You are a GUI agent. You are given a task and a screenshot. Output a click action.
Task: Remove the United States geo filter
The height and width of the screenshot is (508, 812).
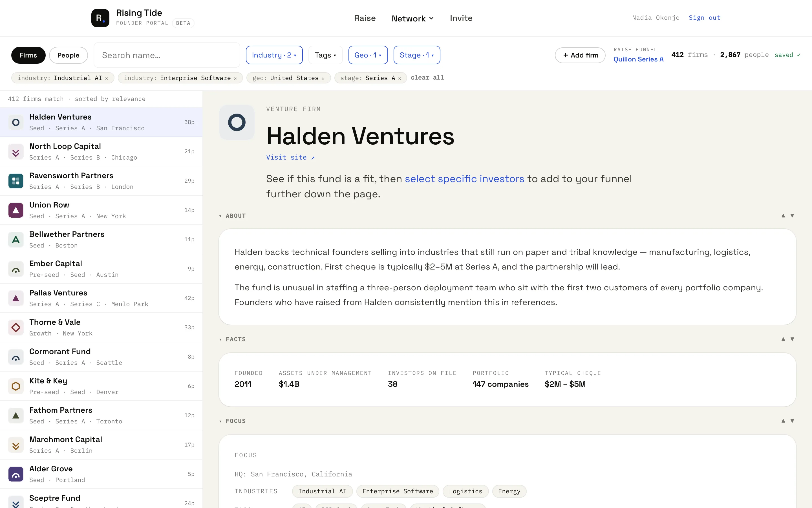(x=323, y=78)
